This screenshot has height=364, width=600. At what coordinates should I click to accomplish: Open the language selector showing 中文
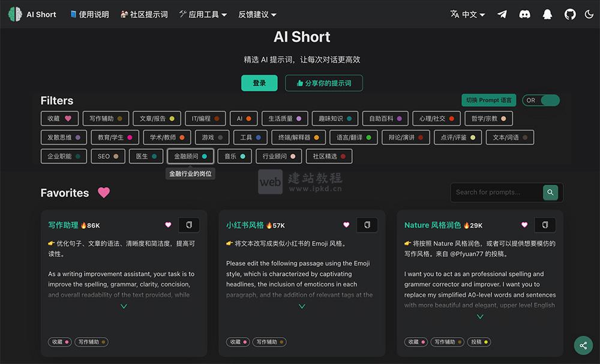467,14
